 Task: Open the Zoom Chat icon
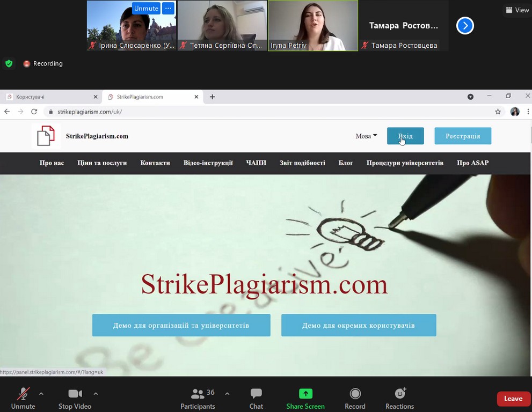click(256, 394)
